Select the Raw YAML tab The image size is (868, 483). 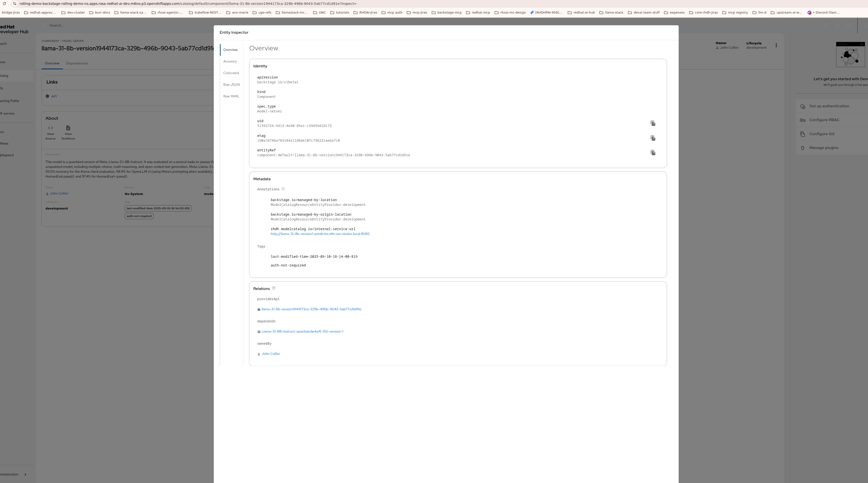coord(231,96)
